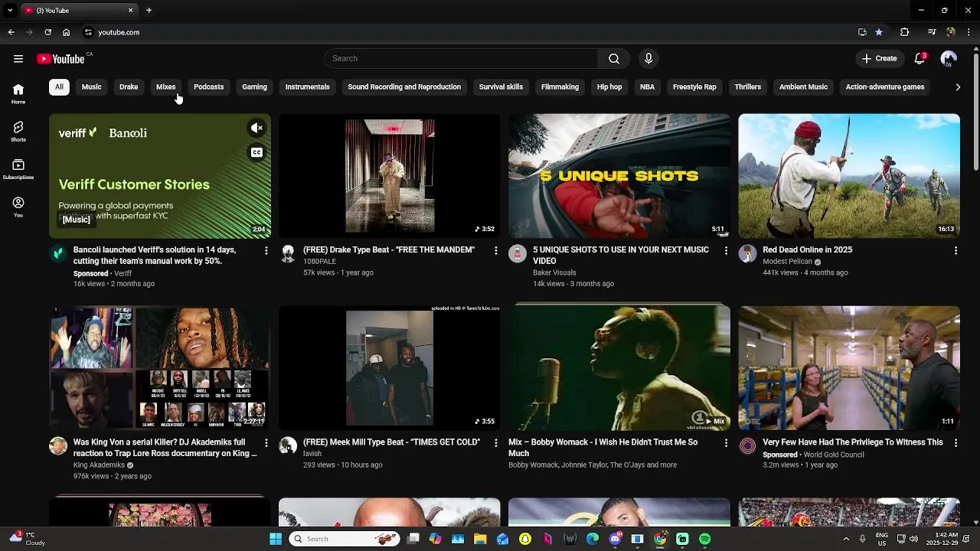The image size is (980, 551).
Task: Open the YouTube hamburger guide menu
Action: [18, 59]
